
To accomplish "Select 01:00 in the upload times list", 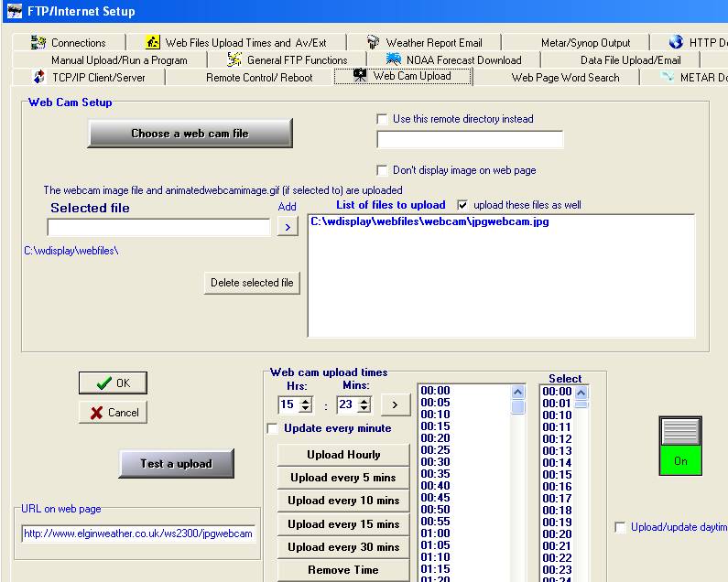I will pyautogui.click(x=435, y=533).
